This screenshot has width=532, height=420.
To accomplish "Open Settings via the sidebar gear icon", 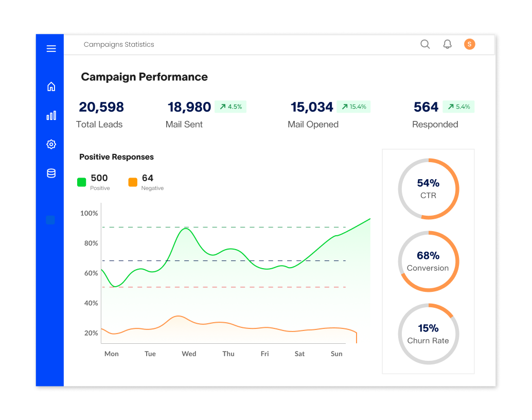I will click(51, 144).
